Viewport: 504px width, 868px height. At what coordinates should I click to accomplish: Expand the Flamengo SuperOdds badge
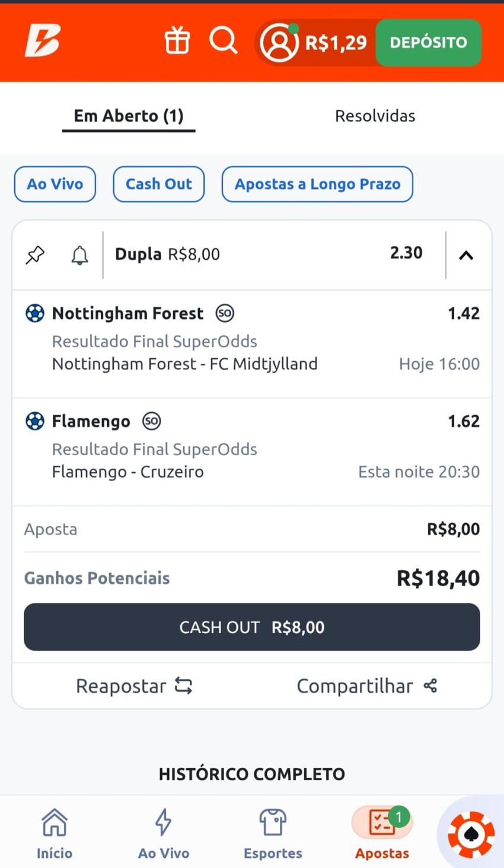tap(152, 421)
